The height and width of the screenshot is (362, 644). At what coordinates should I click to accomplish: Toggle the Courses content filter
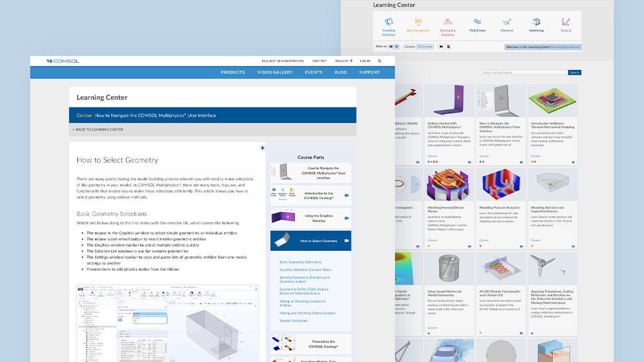coord(409,47)
